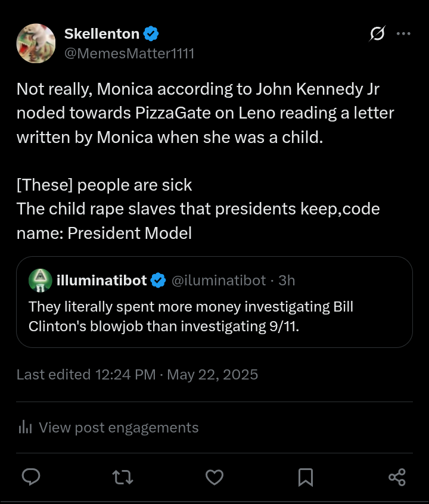Click the @iluminatibot handle in quote
The image size is (429, 504).
[219, 280]
